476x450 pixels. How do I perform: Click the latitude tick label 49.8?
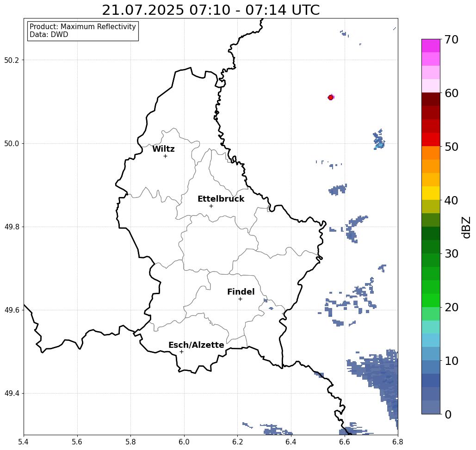[x=12, y=227]
